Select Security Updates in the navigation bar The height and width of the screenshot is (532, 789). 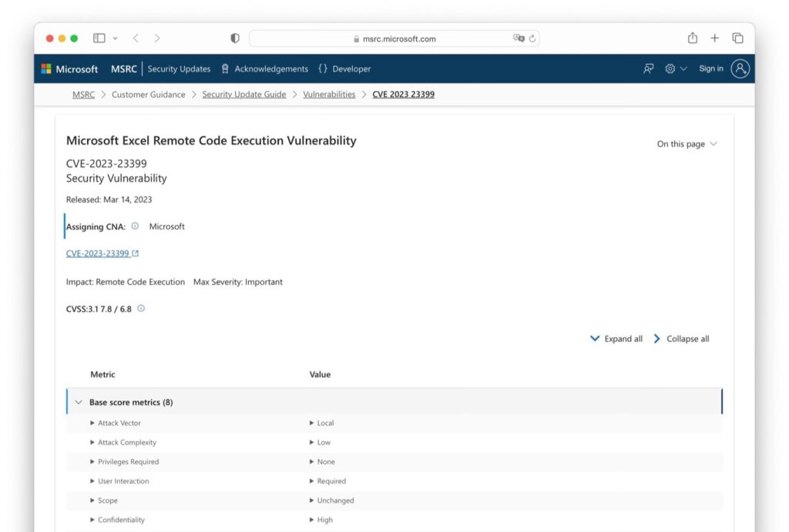coord(179,69)
